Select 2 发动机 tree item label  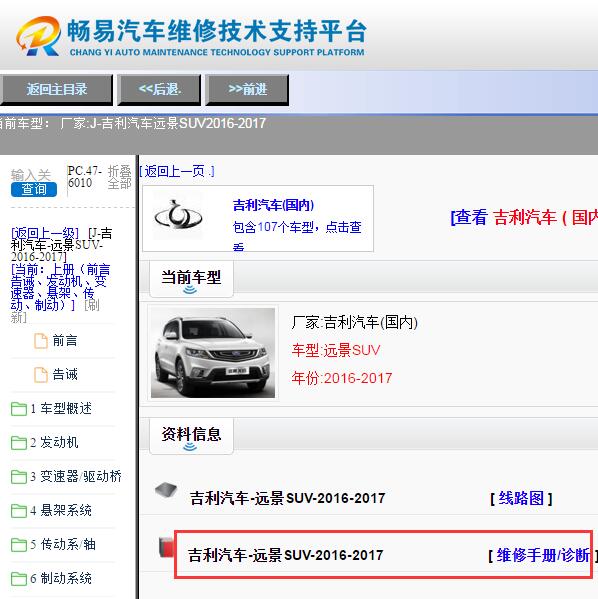(54, 442)
